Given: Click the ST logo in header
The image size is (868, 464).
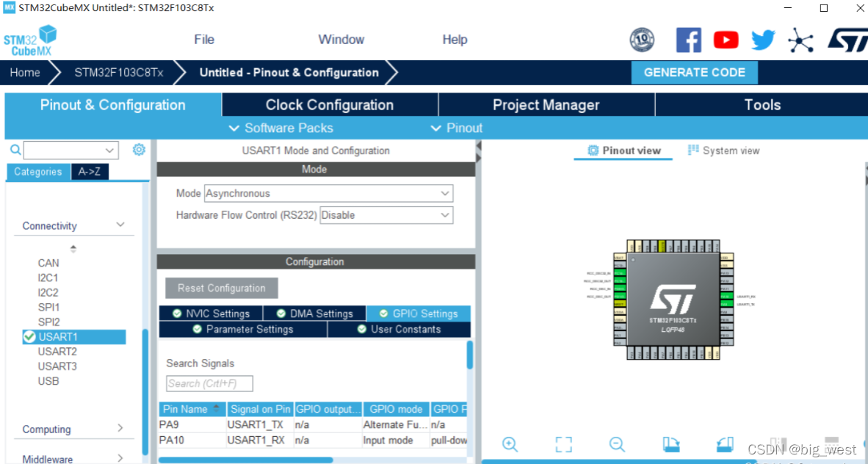Looking at the screenshot, I should 847,40.
